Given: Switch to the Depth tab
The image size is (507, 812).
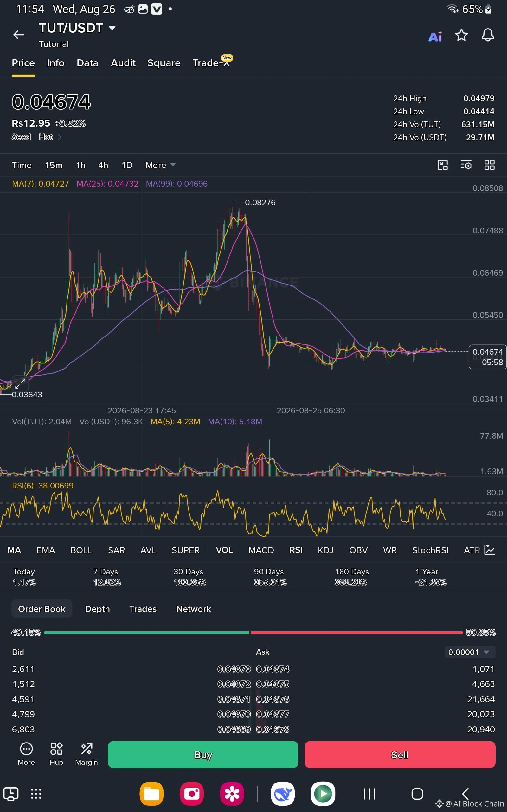Looking at the screenshot, I should pyautogui.click(x=97, y=609).
